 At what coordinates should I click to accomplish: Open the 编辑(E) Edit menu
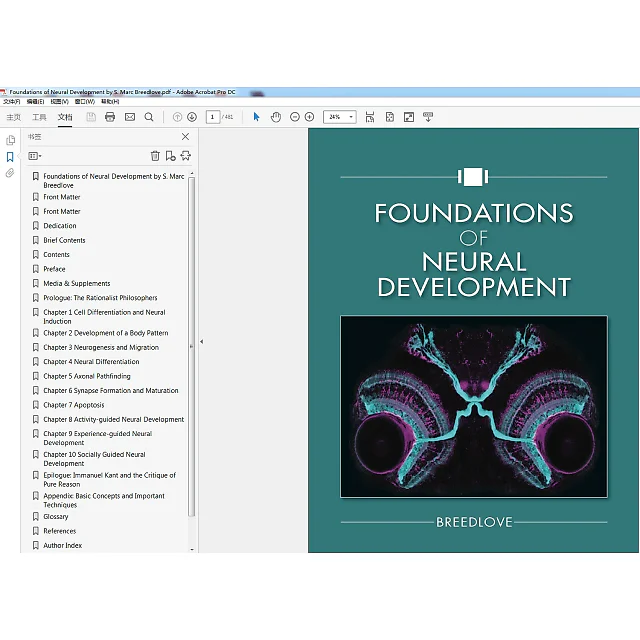35,102
